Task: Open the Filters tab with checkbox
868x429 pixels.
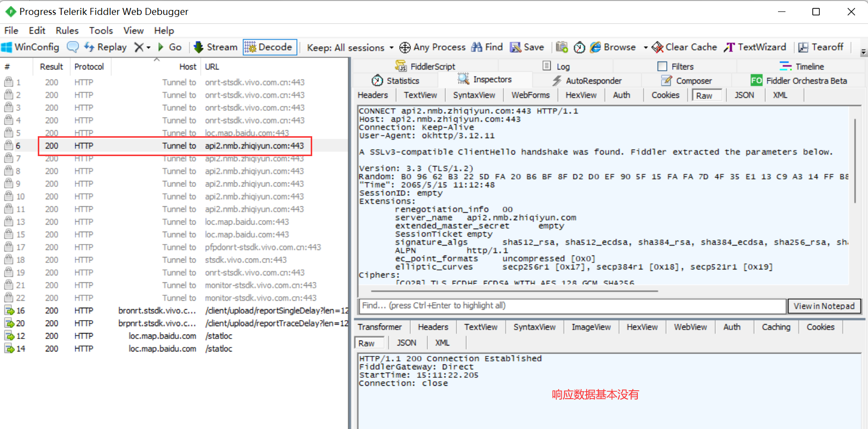Action: [x=675, y=67]
